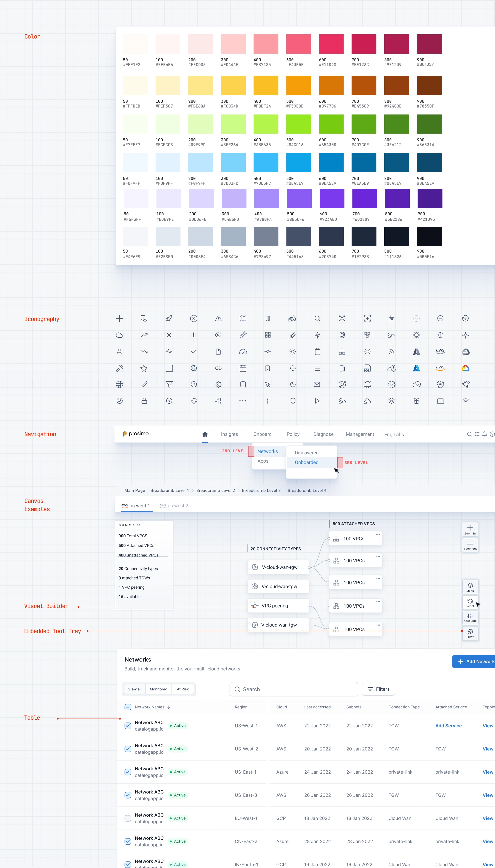
Task: Sort by the Network Names arrow
Action: point(168,707)
